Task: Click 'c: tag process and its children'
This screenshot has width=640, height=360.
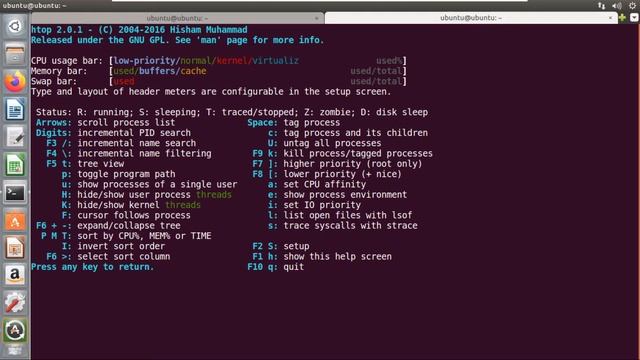Action: pos(348,133)
